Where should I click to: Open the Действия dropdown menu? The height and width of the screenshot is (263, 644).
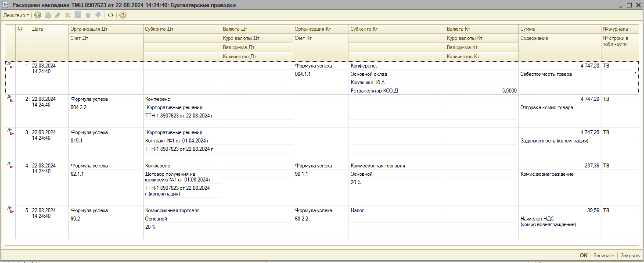click(x=16, y=15)
